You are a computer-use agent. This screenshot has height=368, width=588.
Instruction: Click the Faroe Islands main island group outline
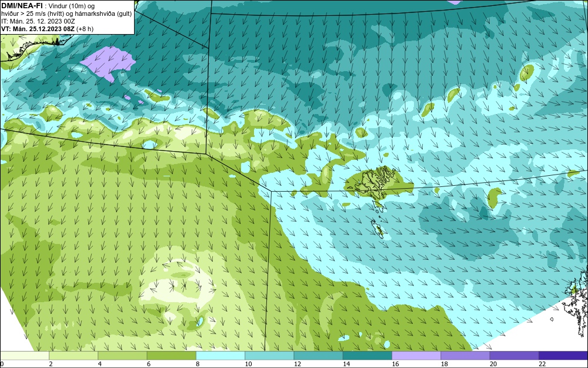tap(376, 182)
